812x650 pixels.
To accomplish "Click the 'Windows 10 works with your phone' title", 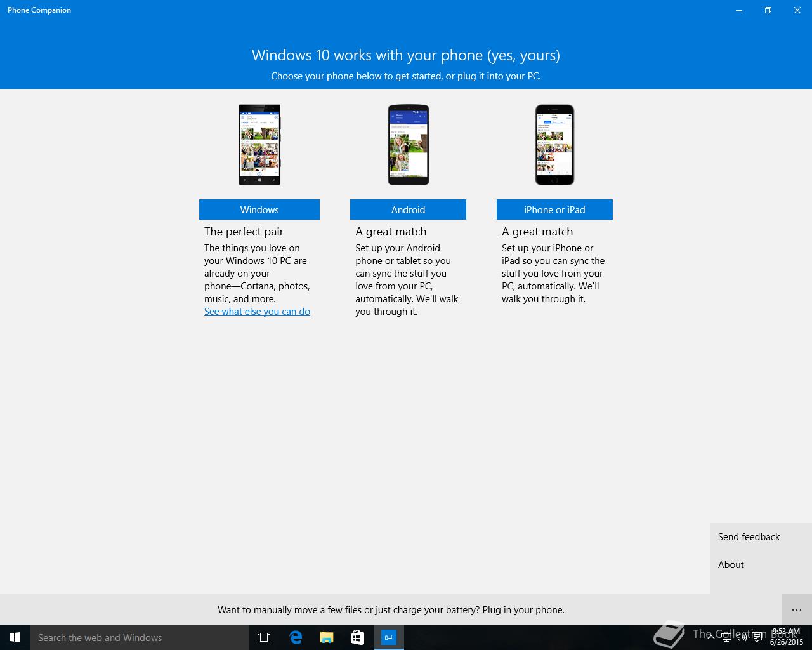I will click(406, 55).
